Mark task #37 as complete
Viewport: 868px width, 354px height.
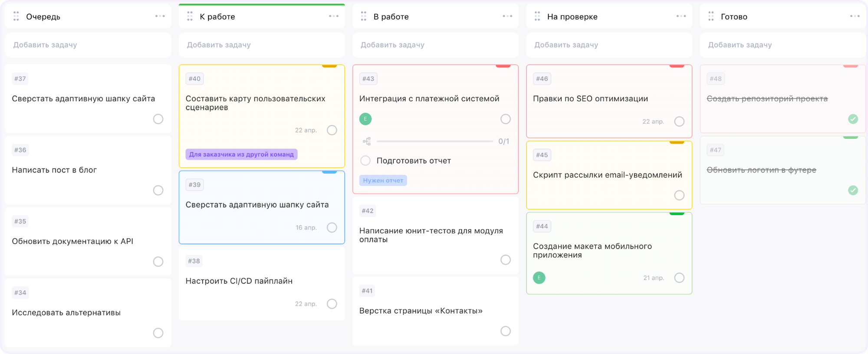(x=158, y=119)
